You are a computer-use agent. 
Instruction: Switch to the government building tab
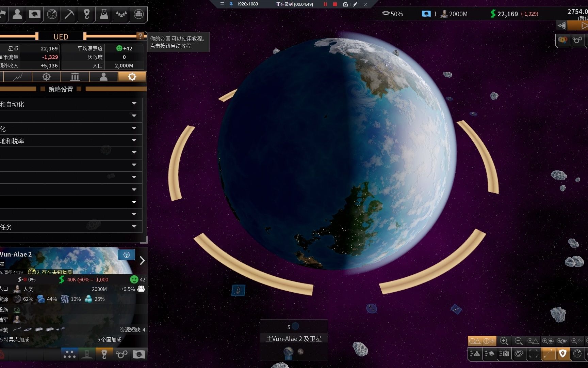pos(75,77)
